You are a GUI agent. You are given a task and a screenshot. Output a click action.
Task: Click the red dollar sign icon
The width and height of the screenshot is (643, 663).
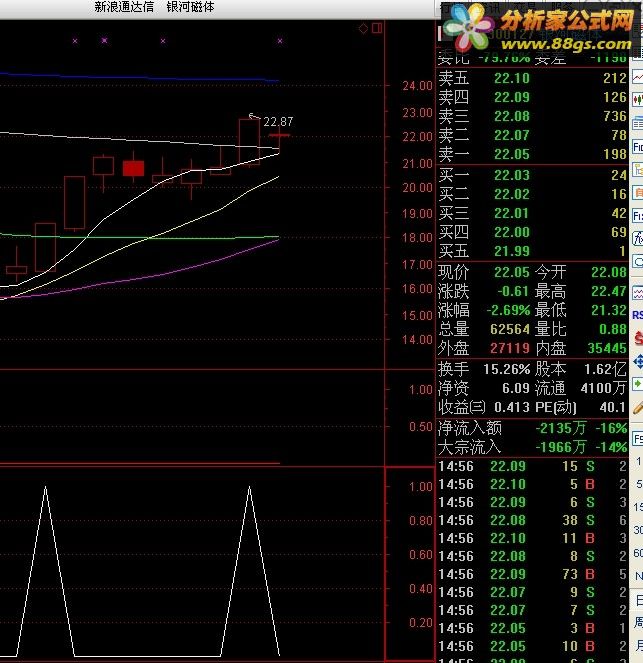click(638, 339)
